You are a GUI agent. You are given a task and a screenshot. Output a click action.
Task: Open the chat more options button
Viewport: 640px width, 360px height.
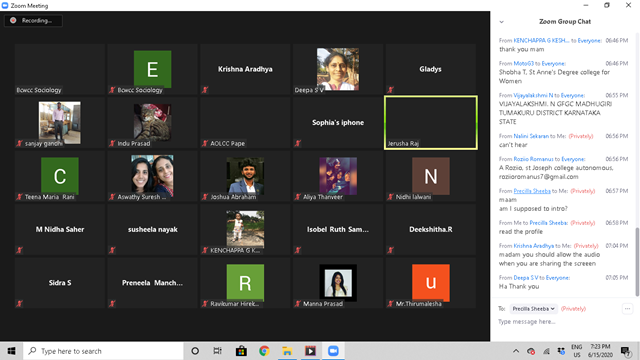627,309
